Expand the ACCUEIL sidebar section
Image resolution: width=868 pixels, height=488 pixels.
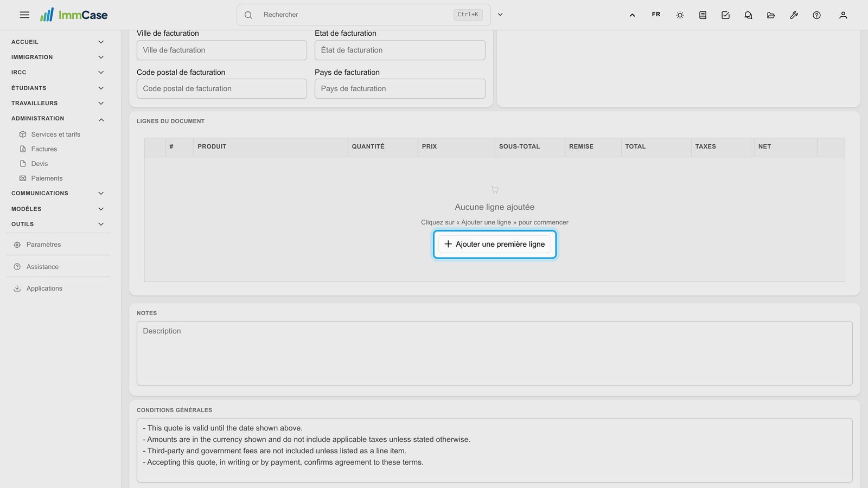point(58,42)
